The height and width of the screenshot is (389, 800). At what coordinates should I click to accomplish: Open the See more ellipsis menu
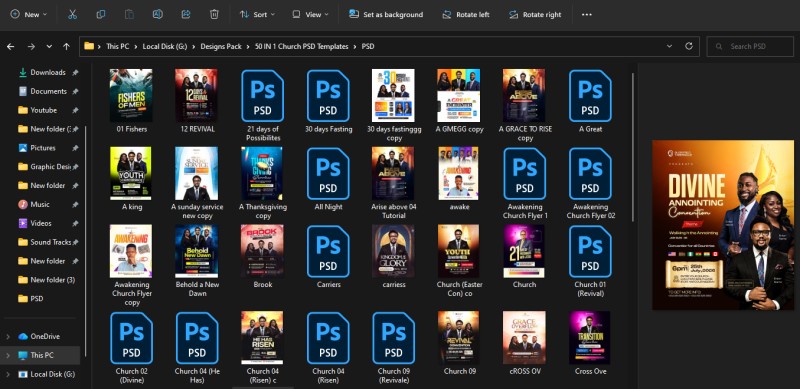pos(587,14)
